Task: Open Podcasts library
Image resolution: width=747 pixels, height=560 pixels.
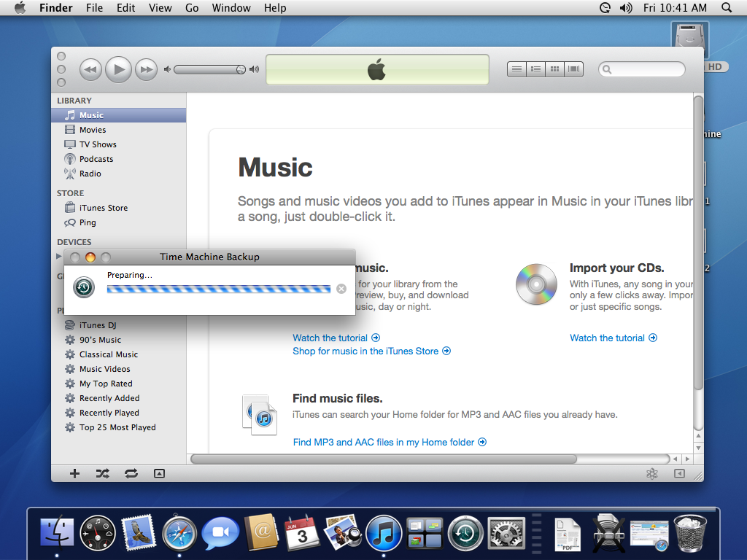Action: [x=119, y=159]
